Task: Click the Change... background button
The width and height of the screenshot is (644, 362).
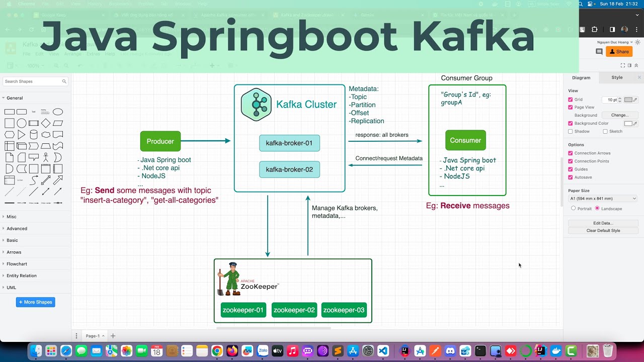Action: pyautogui.click(x=620, y=115)
